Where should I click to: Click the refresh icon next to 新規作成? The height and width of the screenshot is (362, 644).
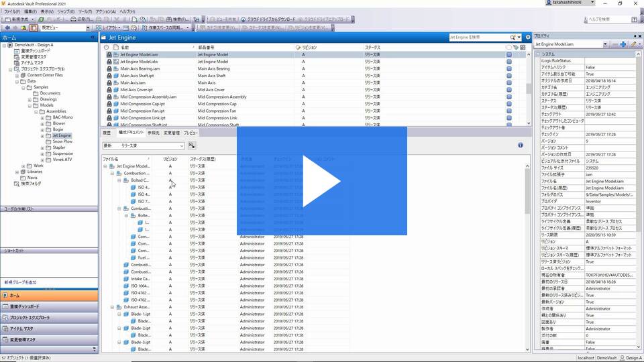coord(42,19)
